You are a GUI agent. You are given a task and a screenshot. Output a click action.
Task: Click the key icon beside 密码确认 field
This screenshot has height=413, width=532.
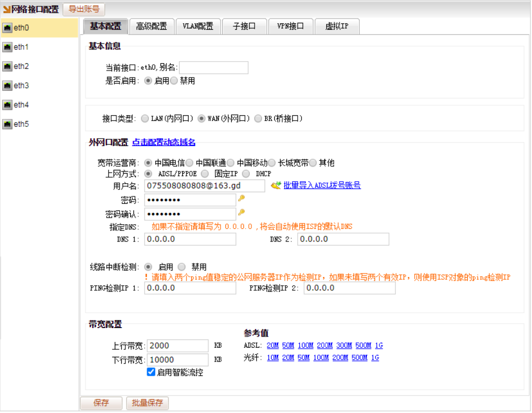coord(241,212)
